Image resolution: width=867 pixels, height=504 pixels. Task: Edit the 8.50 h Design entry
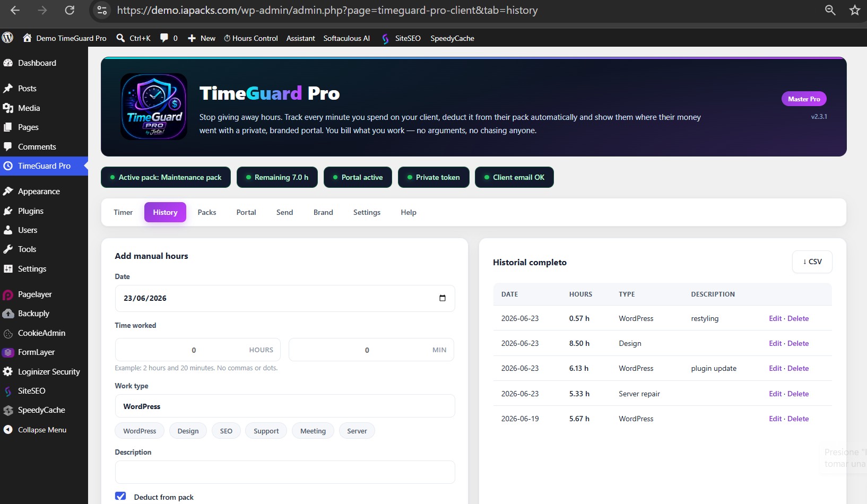(x=775, y=343)
